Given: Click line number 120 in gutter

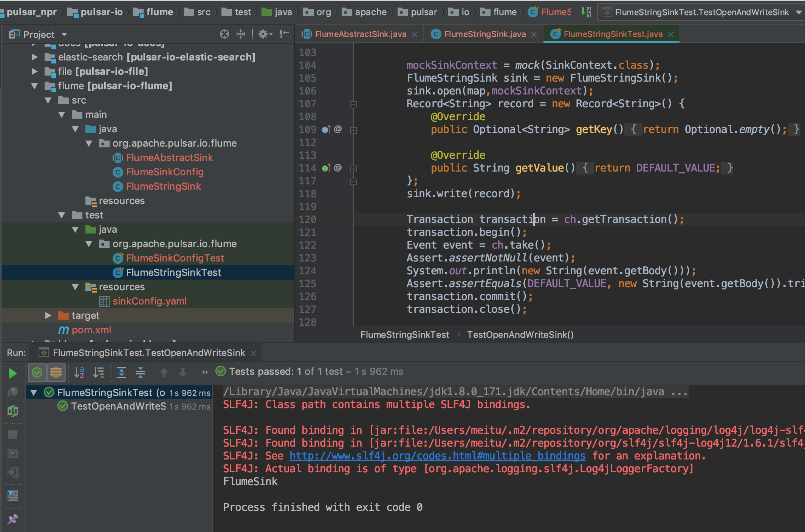Looking at the screenshot, I should point(307,220).
